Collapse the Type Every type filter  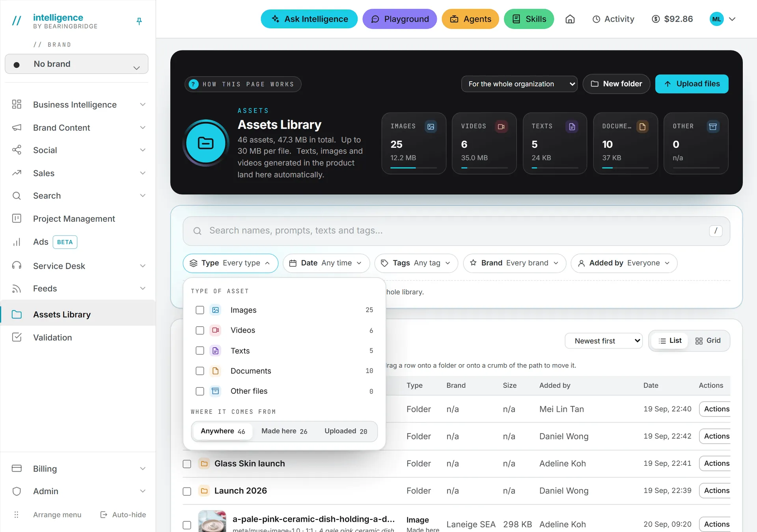231,263
